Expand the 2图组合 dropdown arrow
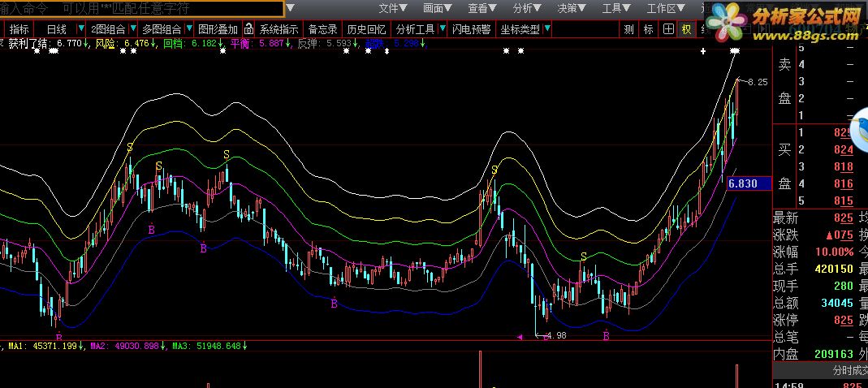 (133, 28)
